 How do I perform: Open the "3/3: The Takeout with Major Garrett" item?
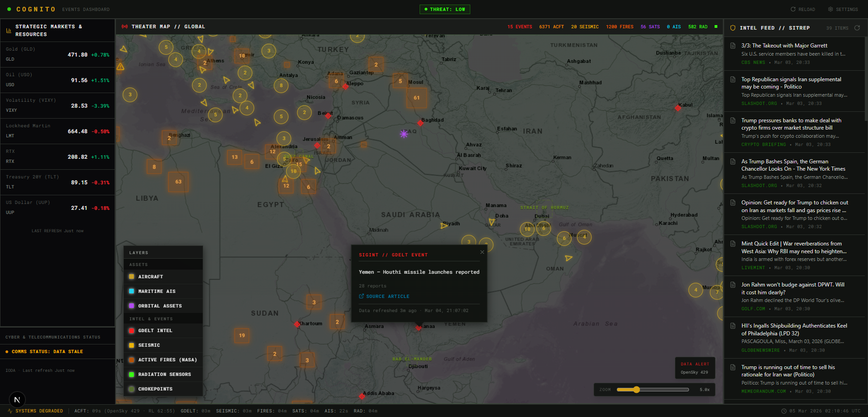coord(794,54)
